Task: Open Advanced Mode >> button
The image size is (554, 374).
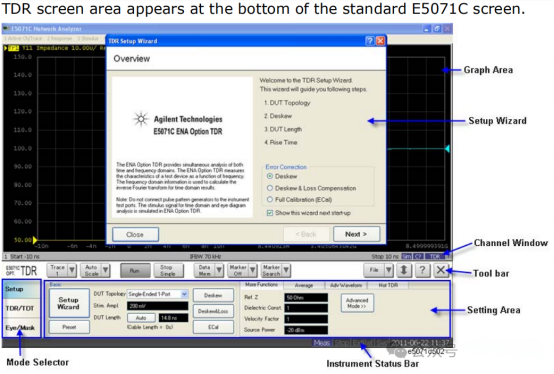Action: coord(357,303)
